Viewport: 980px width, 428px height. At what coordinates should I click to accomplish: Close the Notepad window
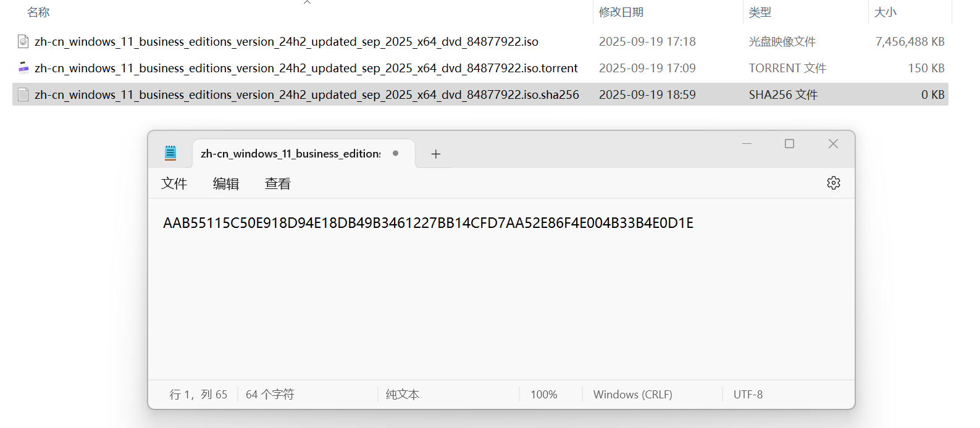coord(833,144)
